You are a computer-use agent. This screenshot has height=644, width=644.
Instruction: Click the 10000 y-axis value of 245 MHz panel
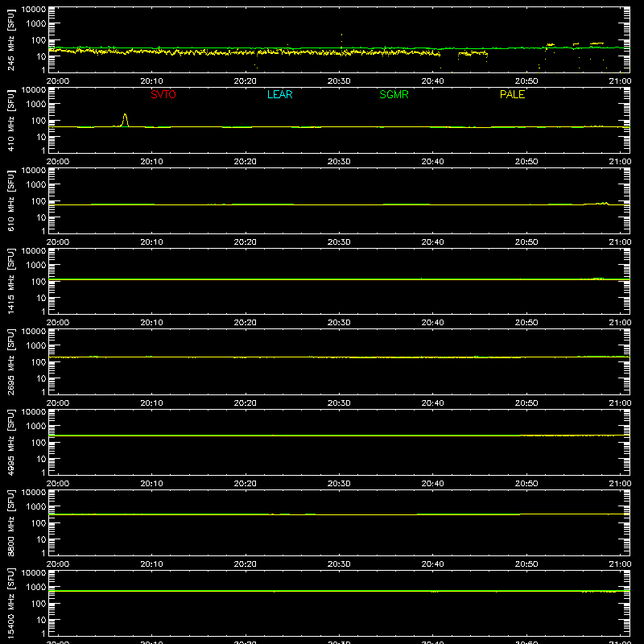click(34, 10)
